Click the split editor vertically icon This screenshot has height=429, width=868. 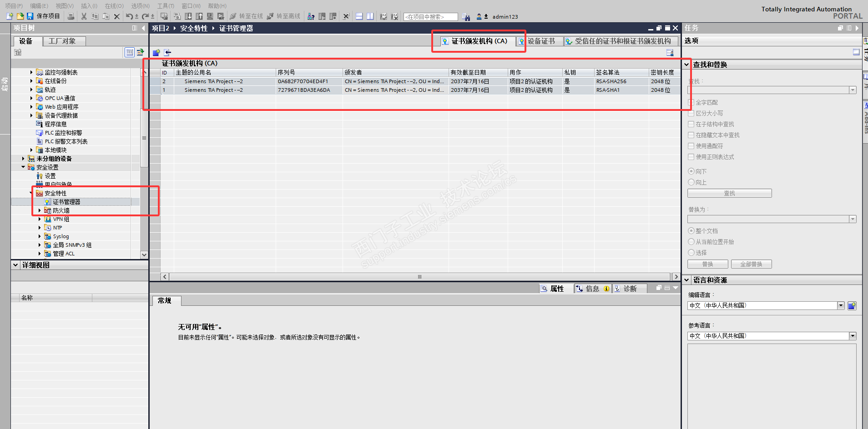370,16
